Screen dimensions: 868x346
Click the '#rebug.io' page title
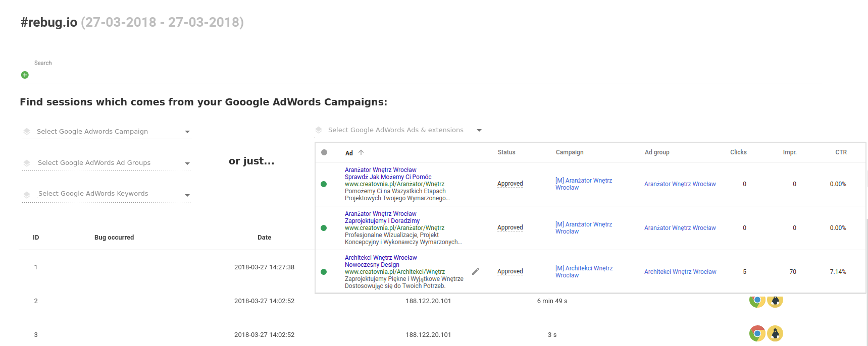click(x=49, y=22)
